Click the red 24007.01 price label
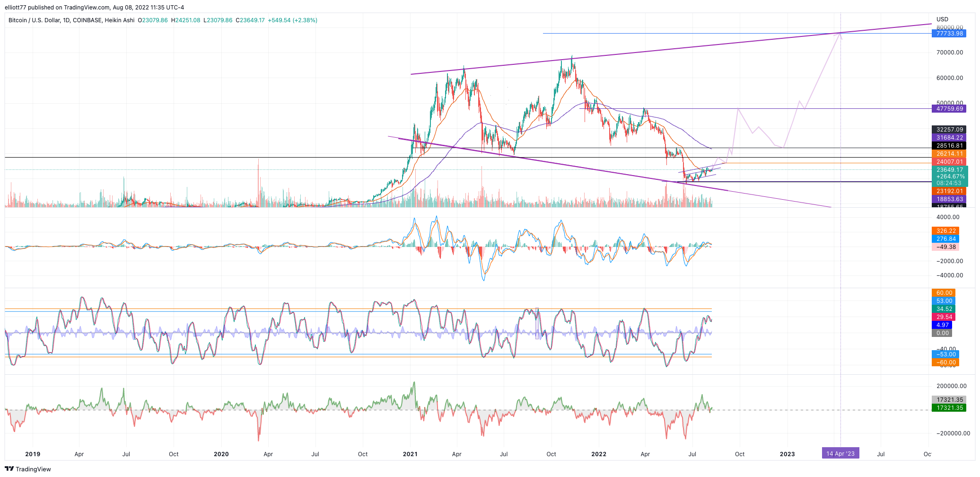Image resolution: width=980 pixels, height=477 pixels. tap(949, 162)
